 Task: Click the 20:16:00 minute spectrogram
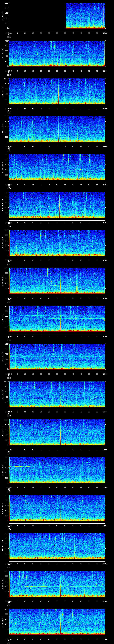point(57,280)
